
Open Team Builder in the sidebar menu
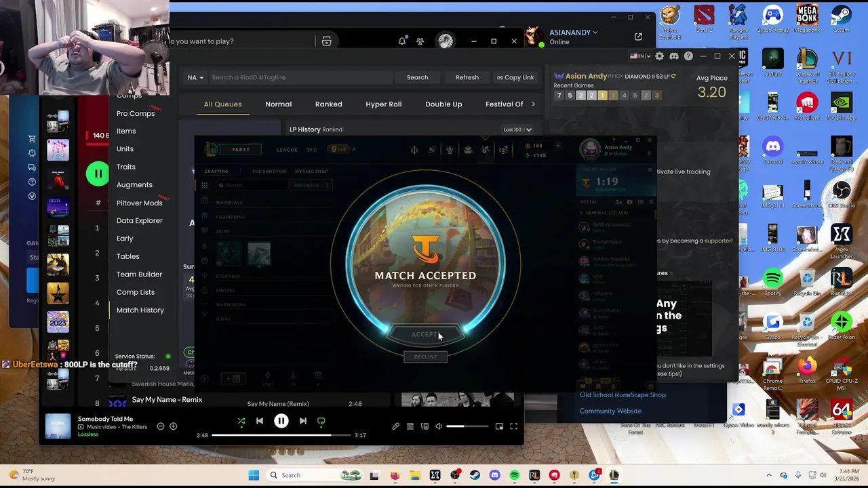139,274
